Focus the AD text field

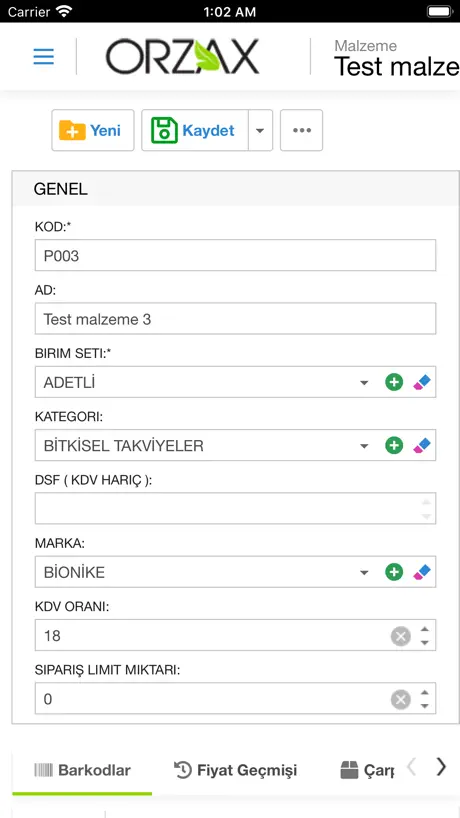click(x=235, y=319)
